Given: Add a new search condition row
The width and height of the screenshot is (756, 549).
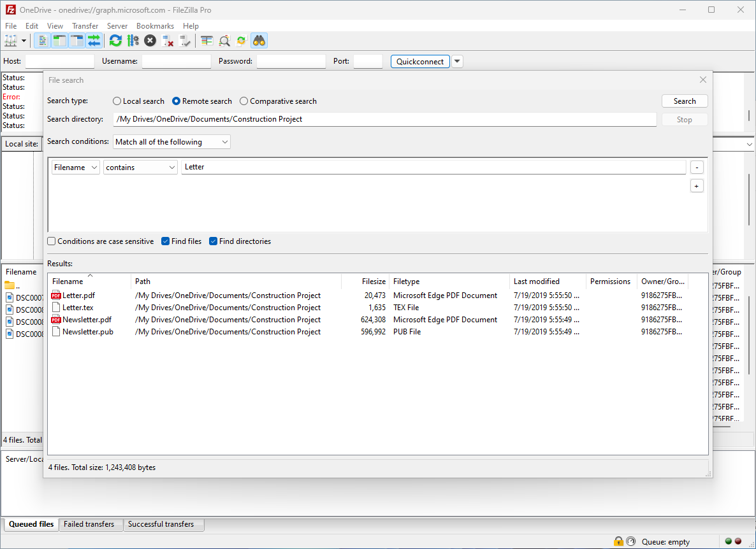Looking at the screenshot, I should click(x=697, y=185).
